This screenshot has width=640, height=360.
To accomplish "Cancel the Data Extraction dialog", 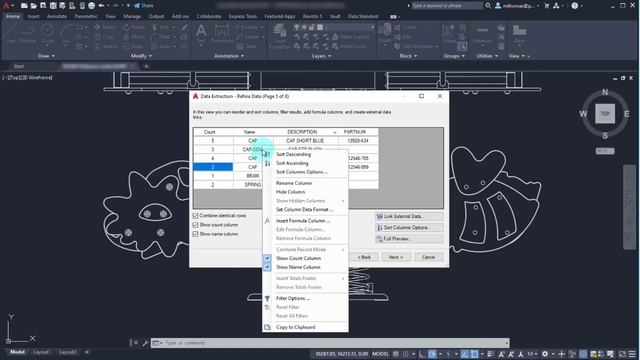I will point(429,257).
